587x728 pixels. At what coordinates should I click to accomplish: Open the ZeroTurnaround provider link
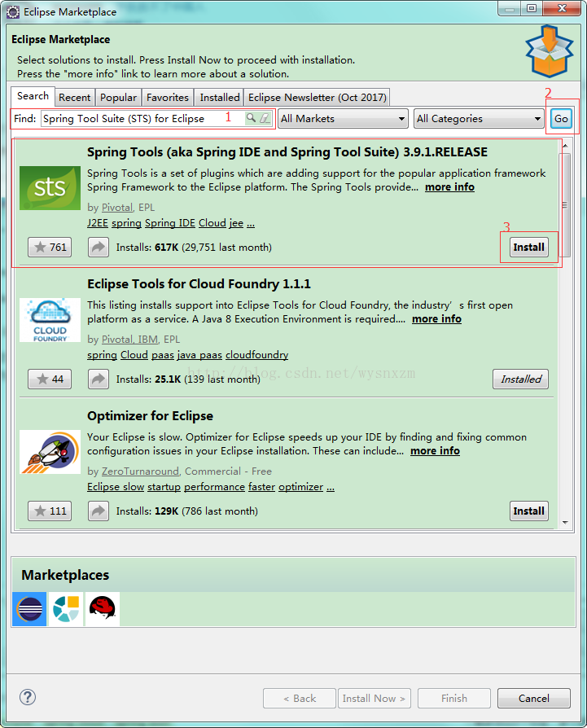(140, 471)
